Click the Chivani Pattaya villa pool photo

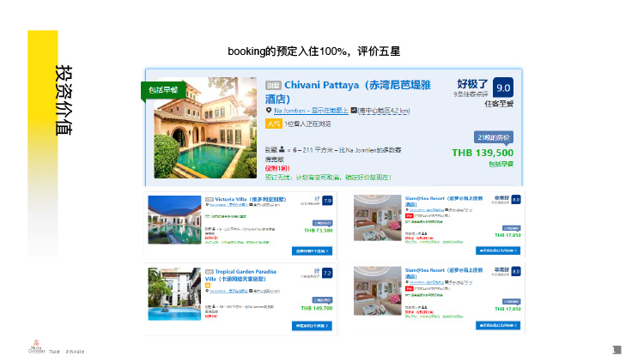(205, 128)
